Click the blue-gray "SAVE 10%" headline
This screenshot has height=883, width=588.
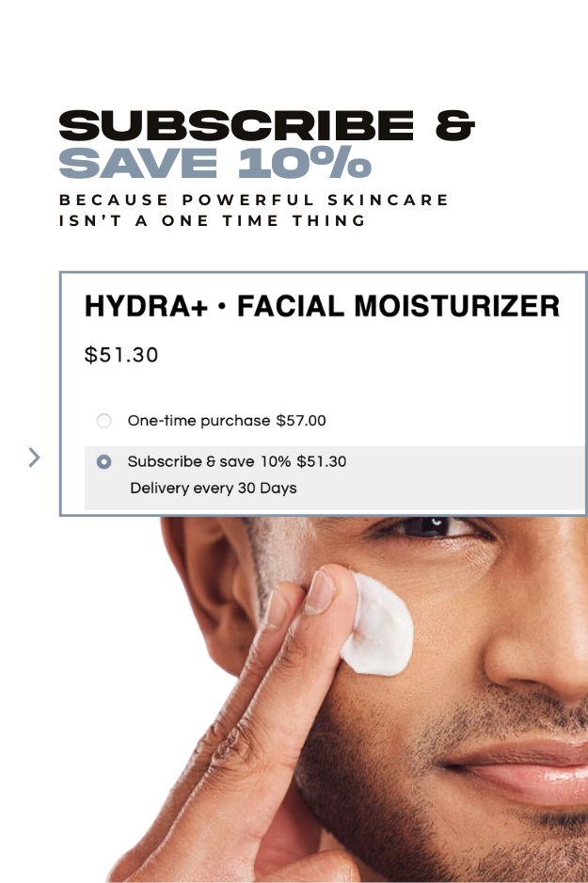215,163
